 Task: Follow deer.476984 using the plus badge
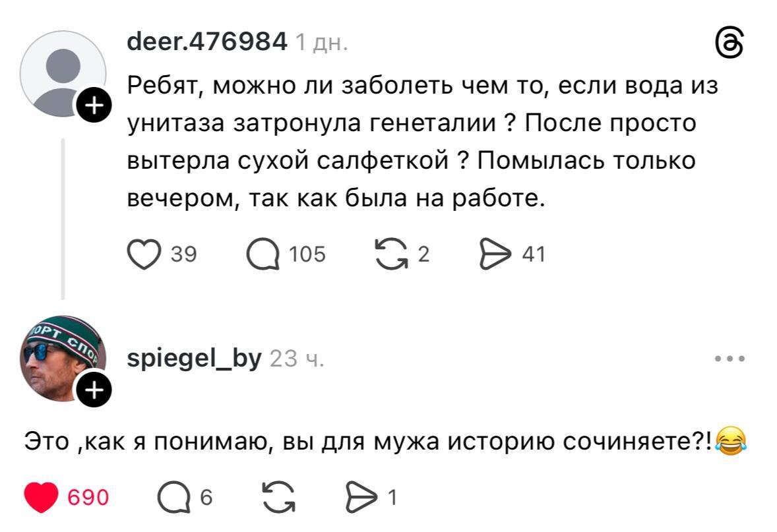(94, 104)
